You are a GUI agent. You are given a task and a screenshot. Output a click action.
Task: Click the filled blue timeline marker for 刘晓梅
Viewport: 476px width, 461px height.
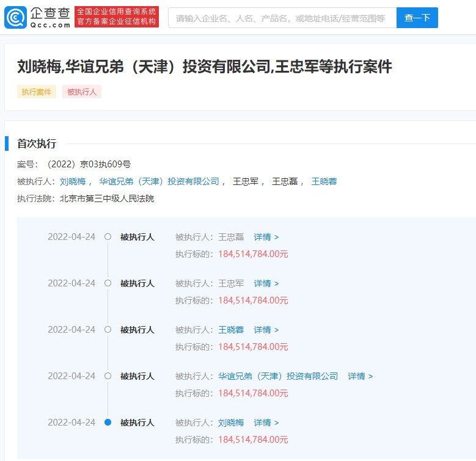[108, 423]
